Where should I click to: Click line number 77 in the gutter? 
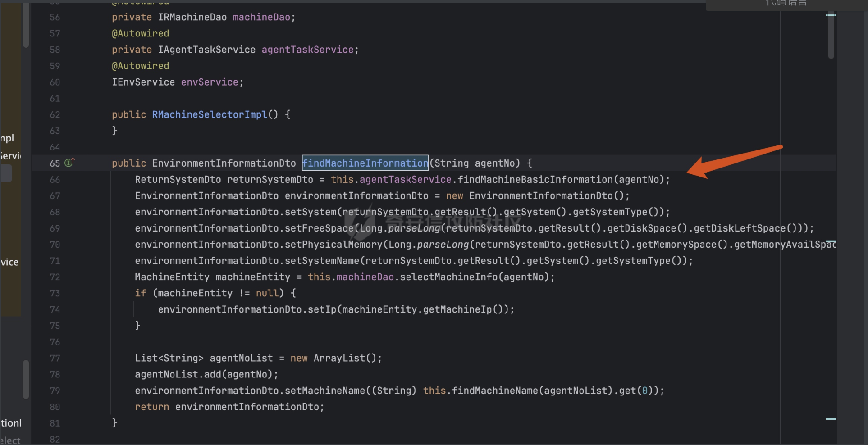[x=55, y=359]
